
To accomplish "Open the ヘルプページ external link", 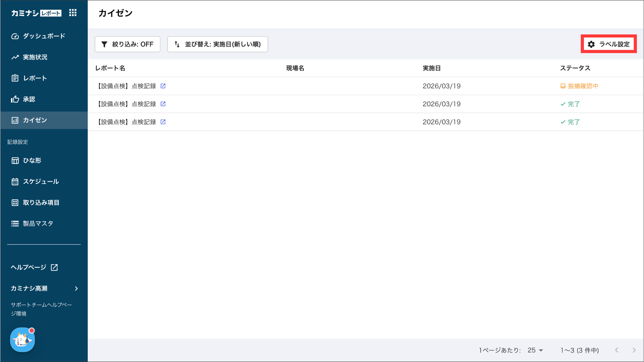I will (34, 267).
